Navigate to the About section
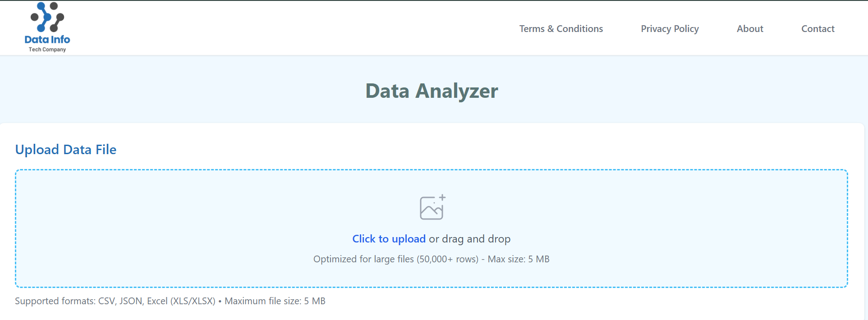Image resolution: width=868 pixels, height=320 pixels. [749, 28]
